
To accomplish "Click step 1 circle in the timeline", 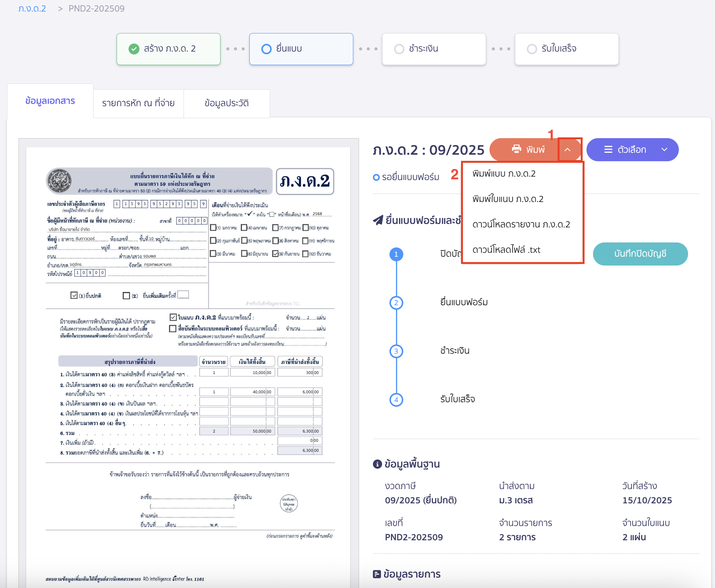I will (x=396, y=254).
